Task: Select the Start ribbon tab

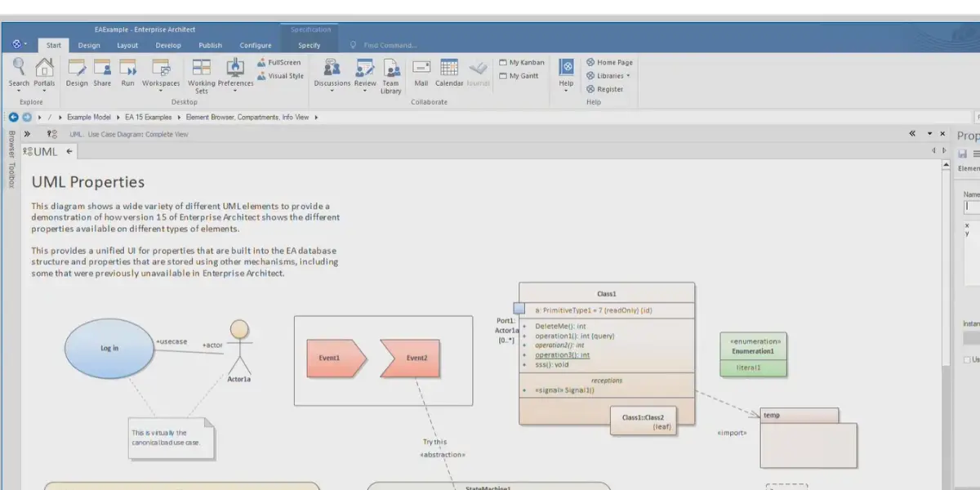Action: [53, 45]
